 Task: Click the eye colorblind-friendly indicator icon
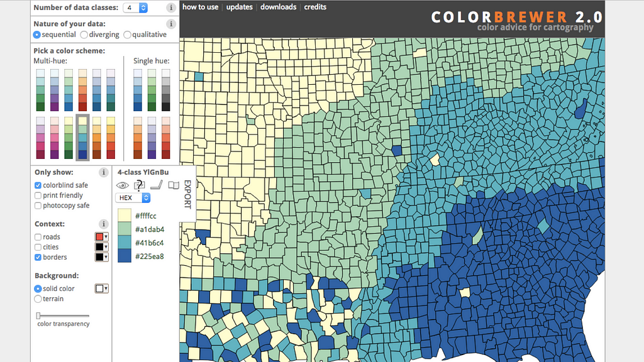click(x=123, y=185)
